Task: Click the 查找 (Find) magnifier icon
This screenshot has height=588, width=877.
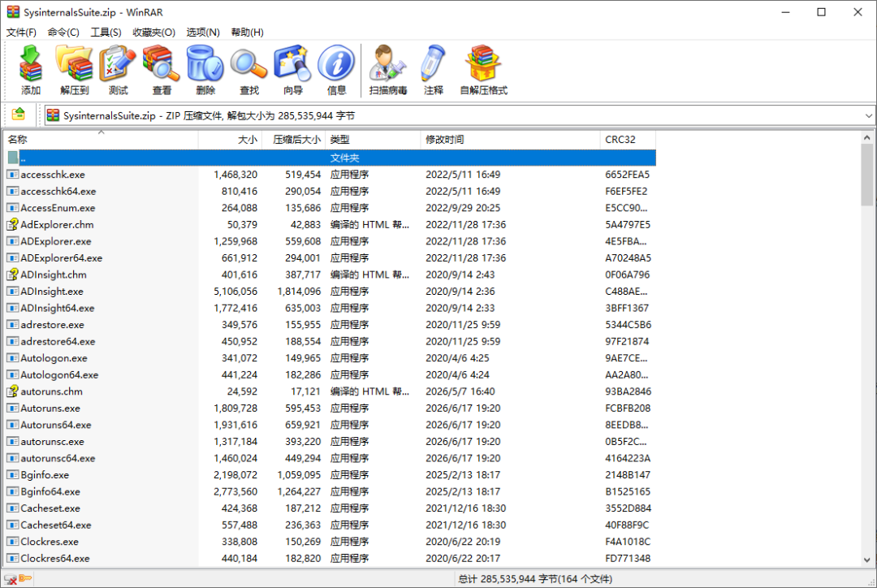Action: [x=249, y=63]
